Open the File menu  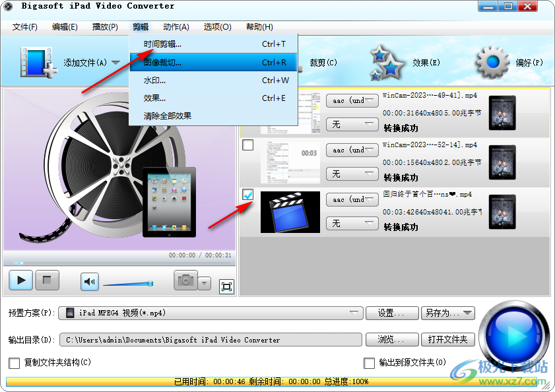(25, 27)
